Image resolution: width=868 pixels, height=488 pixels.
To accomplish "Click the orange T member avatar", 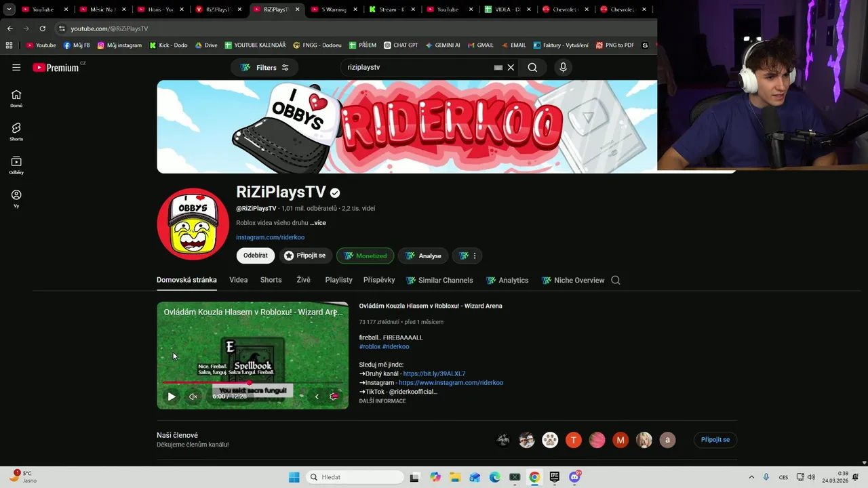I will pyautogui.click(x=574, y=440).
